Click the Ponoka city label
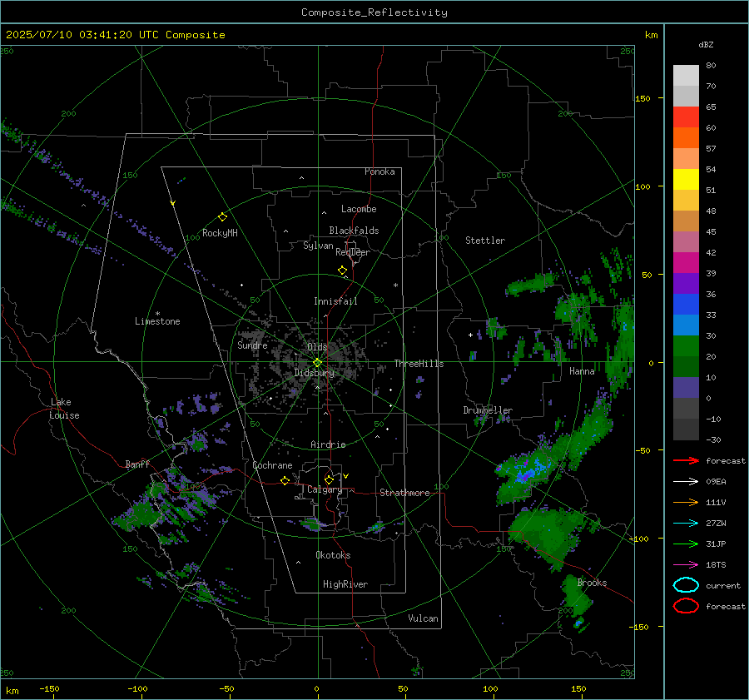This screenshot has width=749, height=700. pos(379,171)
